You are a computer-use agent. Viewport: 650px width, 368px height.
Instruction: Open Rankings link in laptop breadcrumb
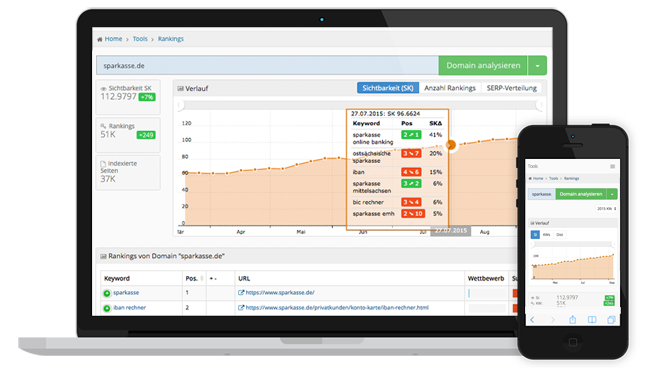point(170,39)
